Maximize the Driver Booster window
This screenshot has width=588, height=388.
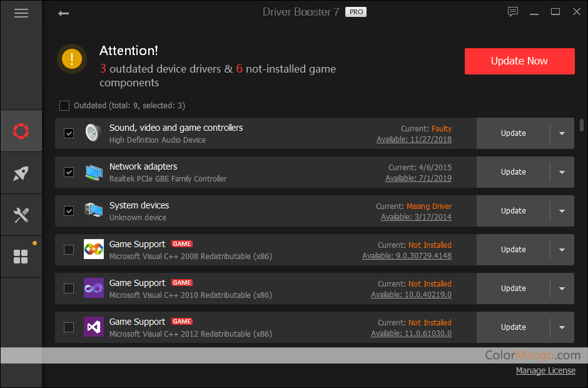tap(555, 12)
